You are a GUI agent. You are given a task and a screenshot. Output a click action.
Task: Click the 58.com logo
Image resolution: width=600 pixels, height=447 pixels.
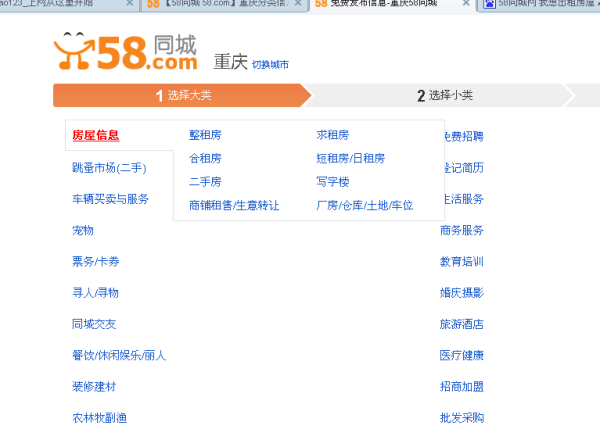point(126,52)
